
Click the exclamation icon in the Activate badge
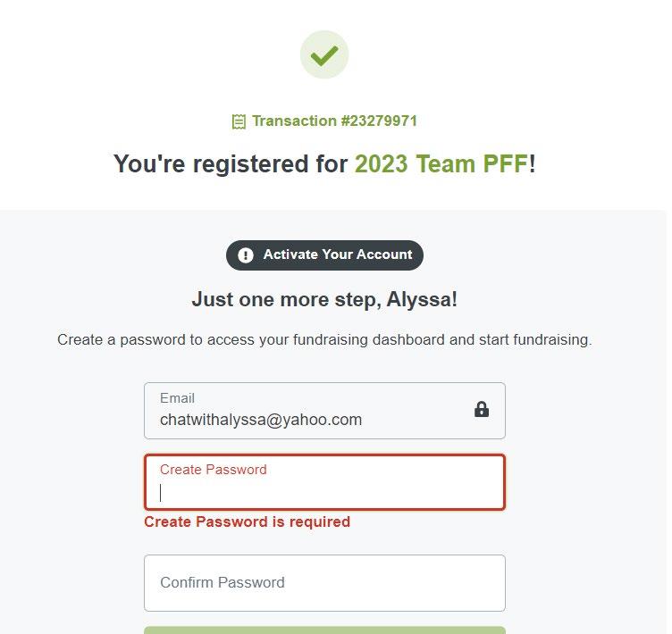(246, 255)
